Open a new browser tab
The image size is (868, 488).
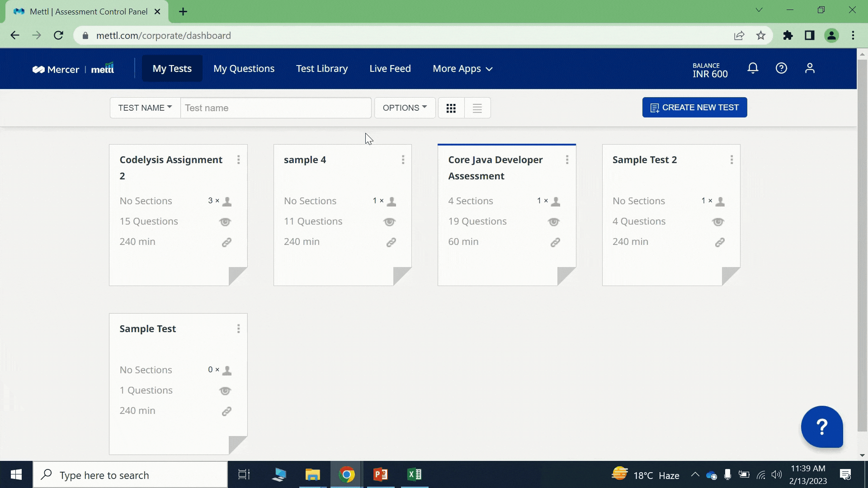tap(183, 12)
